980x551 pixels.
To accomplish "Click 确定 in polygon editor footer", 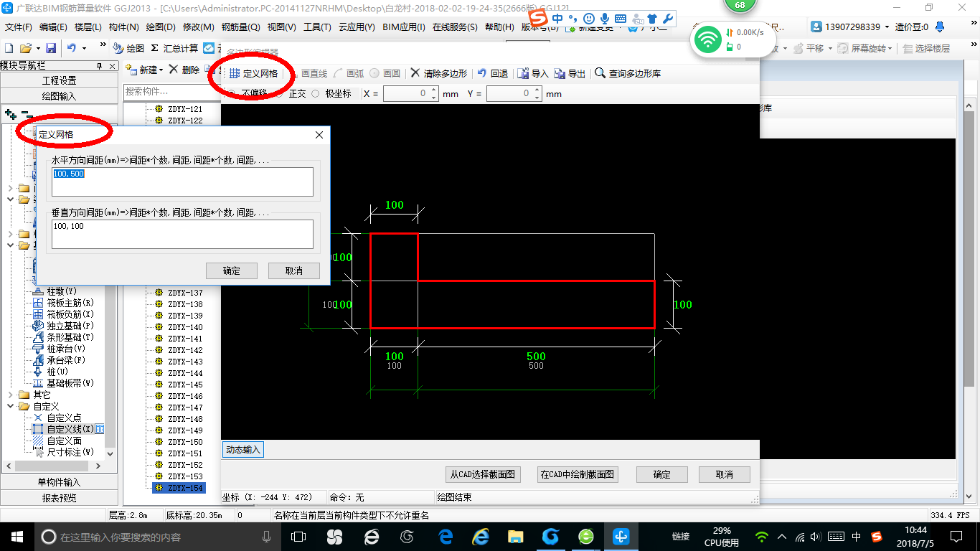I will (x=662, y=474).
